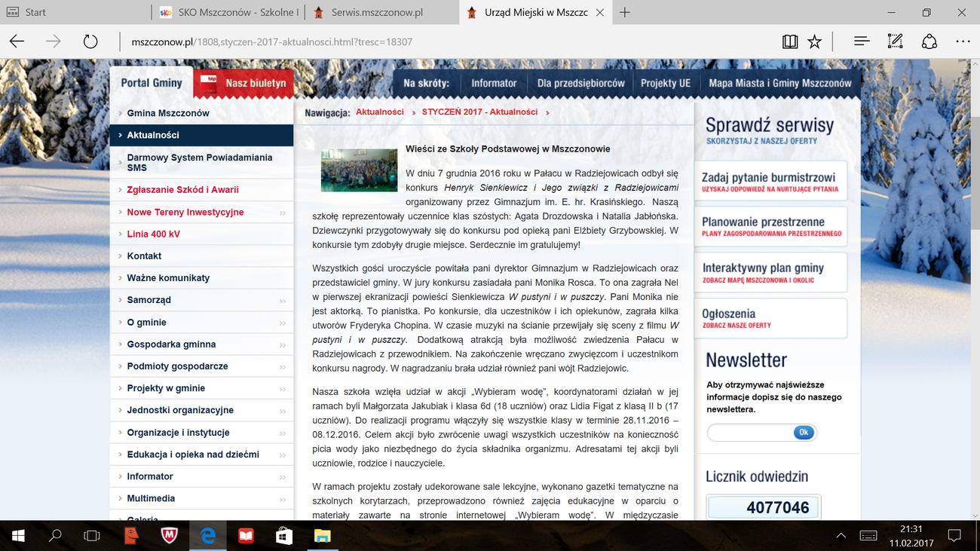Image resolution: width=980 pixels, height=551 pixels.
Task: Open the school article photo thumbnail
Action: pos(359,170)
